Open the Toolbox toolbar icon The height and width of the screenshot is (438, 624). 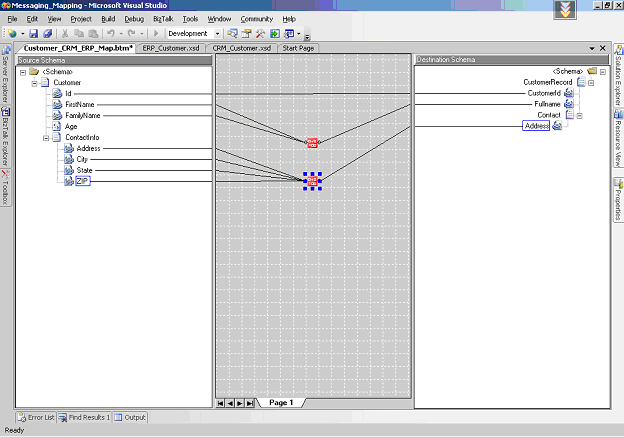(260, 34)
